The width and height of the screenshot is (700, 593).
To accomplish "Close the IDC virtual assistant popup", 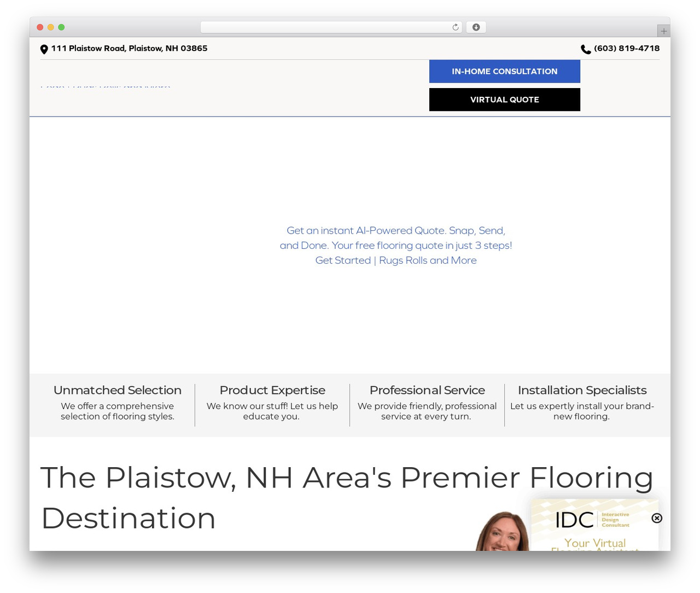I will click(657, 518).
